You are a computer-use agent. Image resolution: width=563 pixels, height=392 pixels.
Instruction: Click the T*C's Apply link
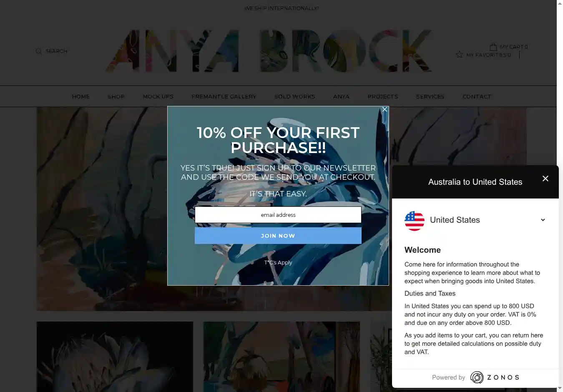(x=278, y=263)
